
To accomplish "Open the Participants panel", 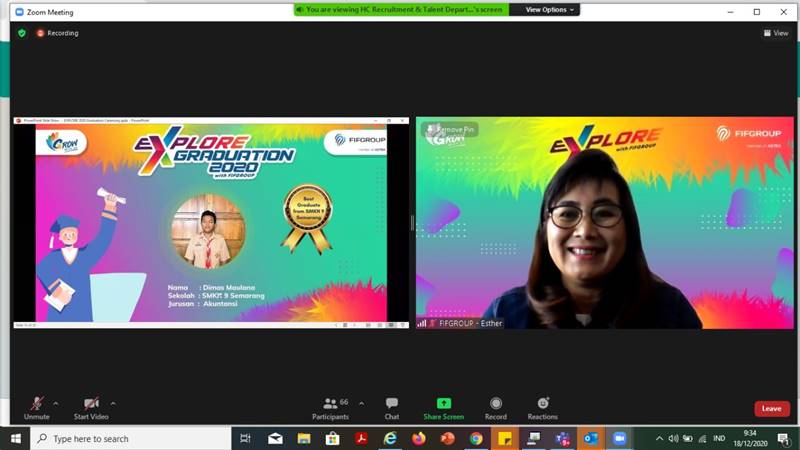I will [330, 407].
